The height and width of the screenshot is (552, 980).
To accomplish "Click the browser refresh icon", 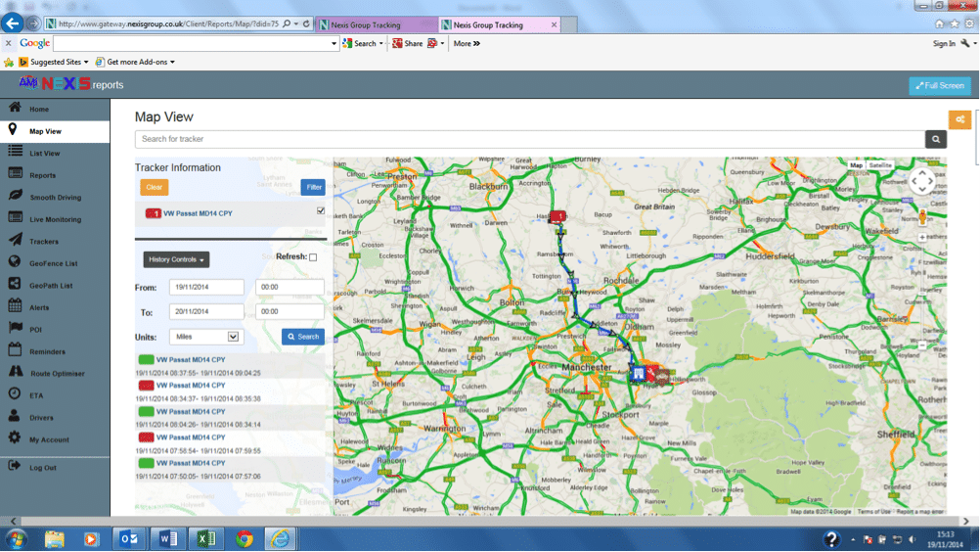I will pos(306,23).
